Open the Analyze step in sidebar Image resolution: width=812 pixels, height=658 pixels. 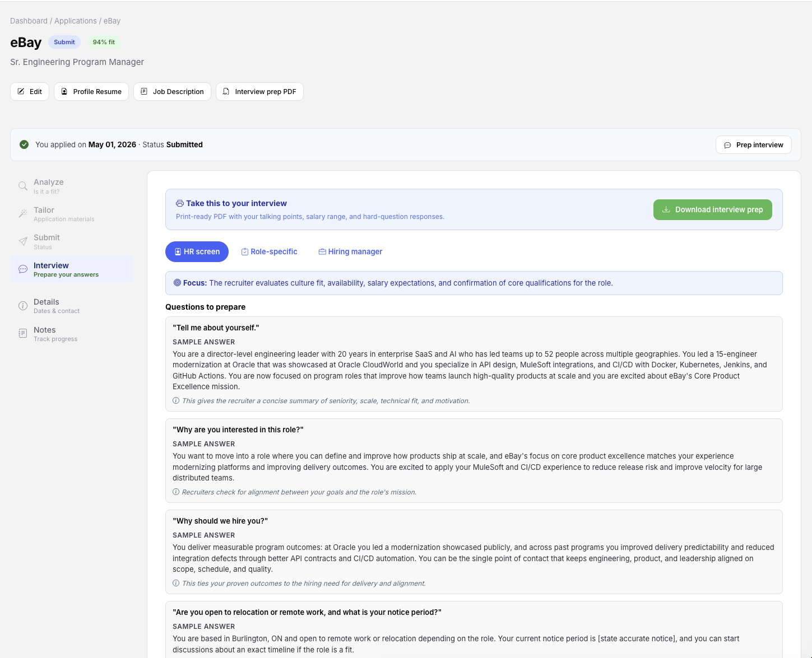(72, 186)
